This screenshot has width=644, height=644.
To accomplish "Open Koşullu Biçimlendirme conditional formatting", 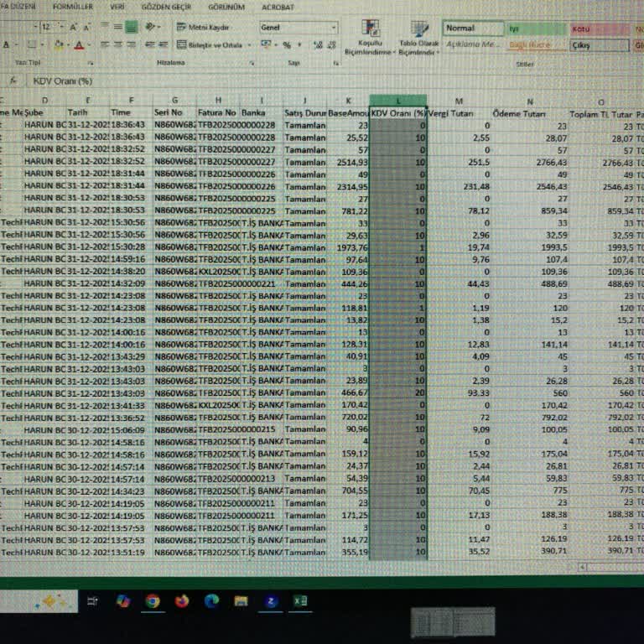I will click(370, 37).
